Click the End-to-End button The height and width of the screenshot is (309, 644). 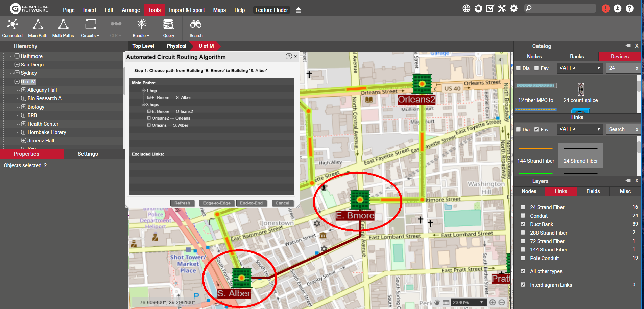click(x=251, y=203)
